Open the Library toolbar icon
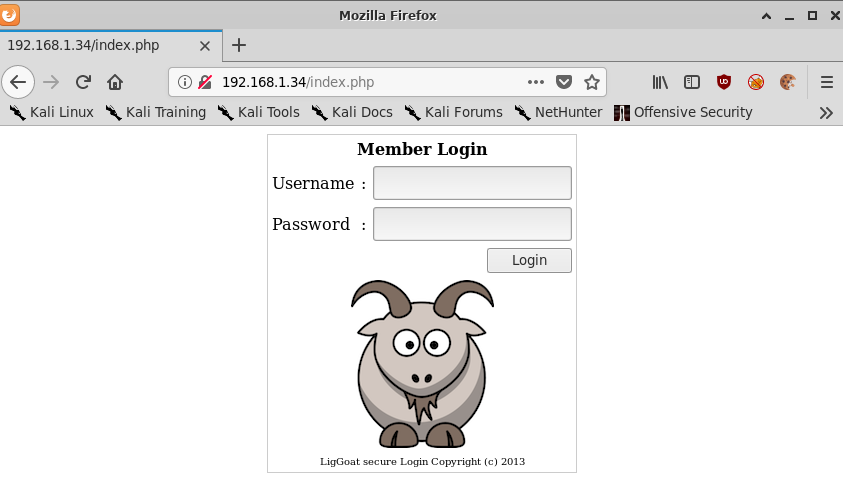 pos(660,82)
